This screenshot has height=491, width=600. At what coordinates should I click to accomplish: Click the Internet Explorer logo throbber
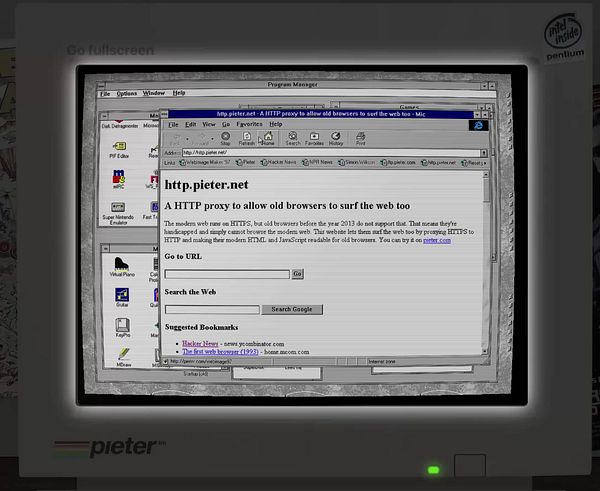[478, 126]
